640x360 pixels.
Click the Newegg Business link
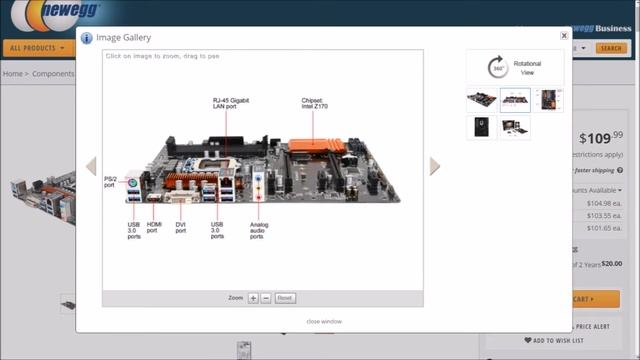601,29
